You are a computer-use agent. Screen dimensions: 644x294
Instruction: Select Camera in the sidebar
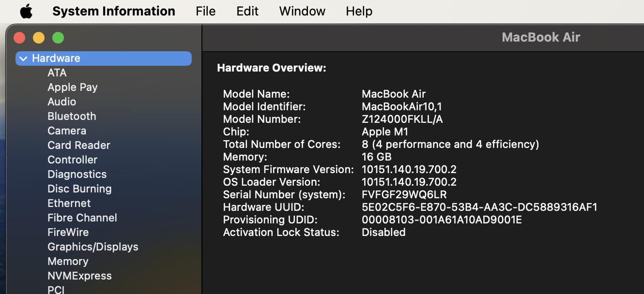coord(67,131)
